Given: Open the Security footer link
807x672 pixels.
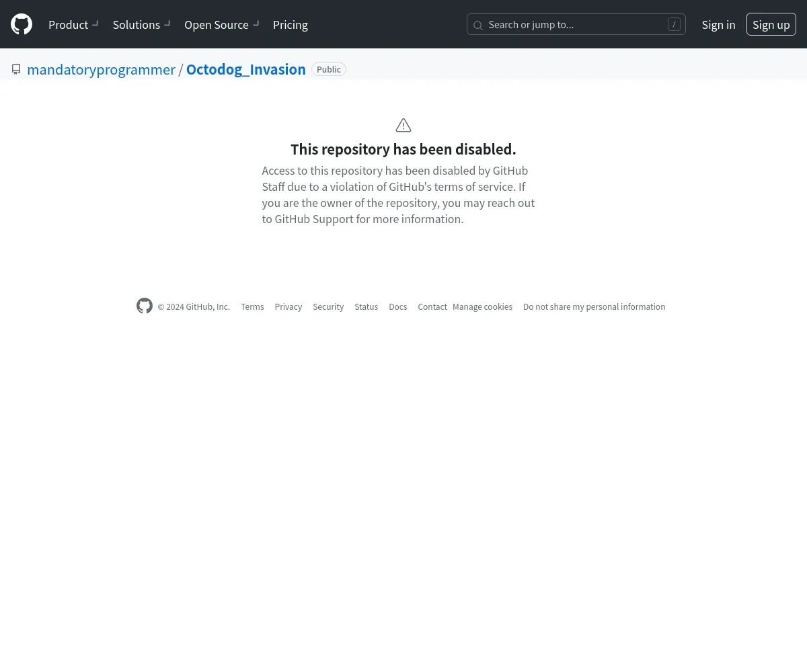Looking at the screenshot, I should (328, 306).
